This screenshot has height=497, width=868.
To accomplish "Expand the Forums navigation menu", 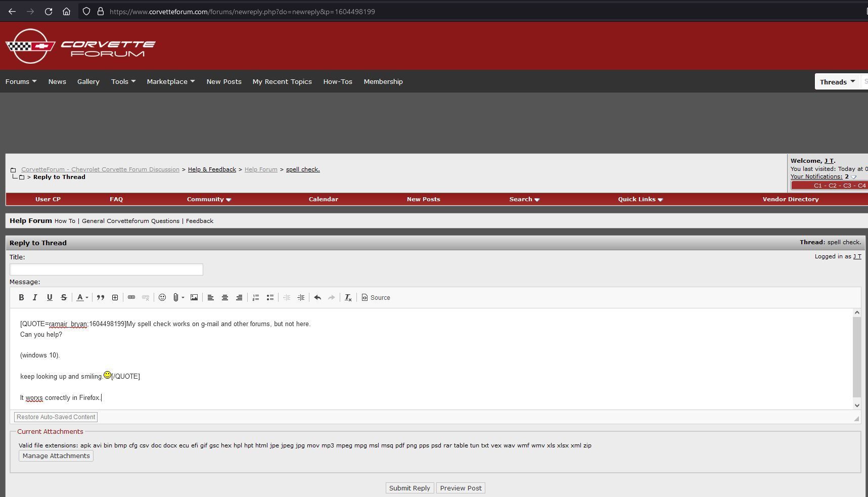I will click(21, 81).
